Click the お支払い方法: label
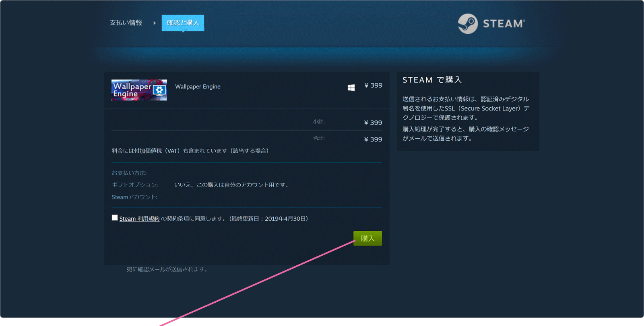 [129, 173]
